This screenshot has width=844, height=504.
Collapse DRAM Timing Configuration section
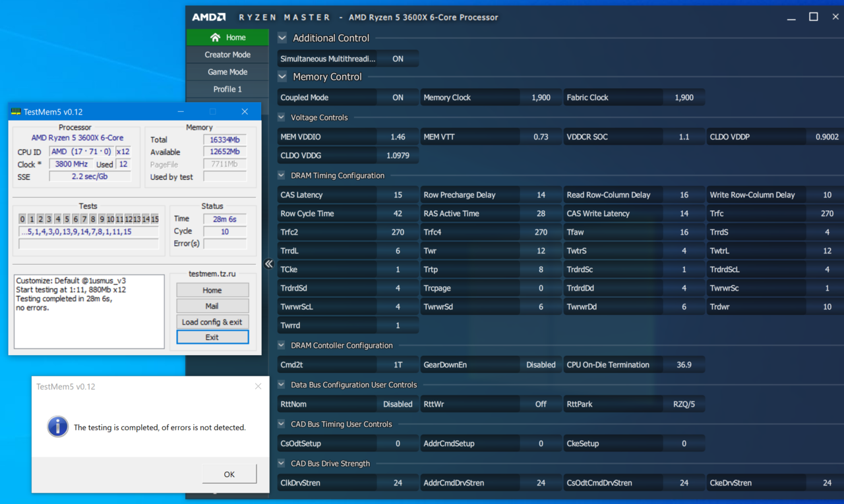tap(282, 175)
